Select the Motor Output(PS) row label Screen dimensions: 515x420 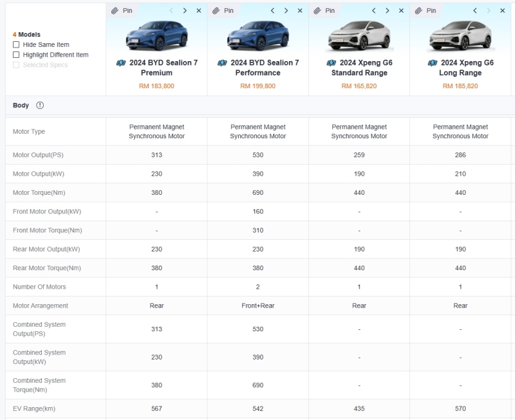(38, 155)
